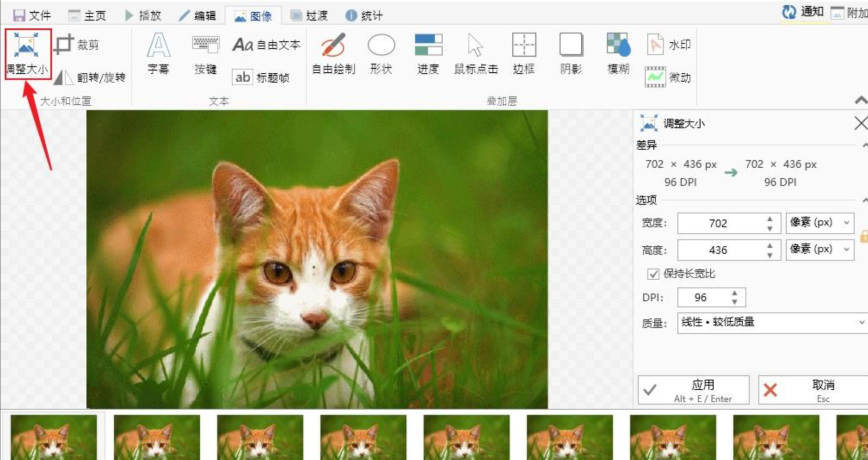Select the fourth frame thumbnail
The height and width of the screenshot is (460, 868).
pos(363,437)
